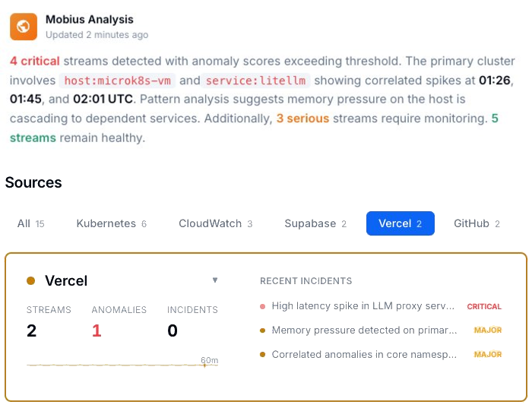Open the Supabase sources tab
The height and width of the screenshot is (408, 532).
tap(315, 223)
